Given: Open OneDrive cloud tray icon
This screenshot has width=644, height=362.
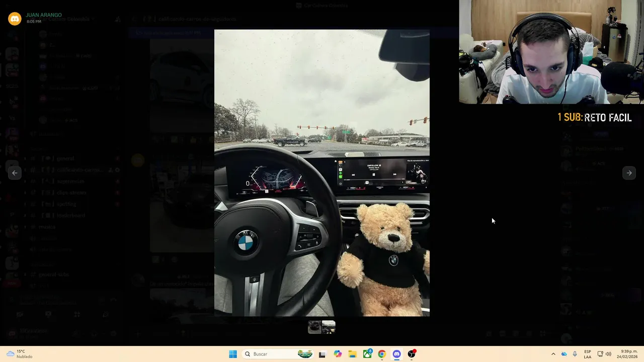Looking at the screenshot, I should tap(564, 354).
